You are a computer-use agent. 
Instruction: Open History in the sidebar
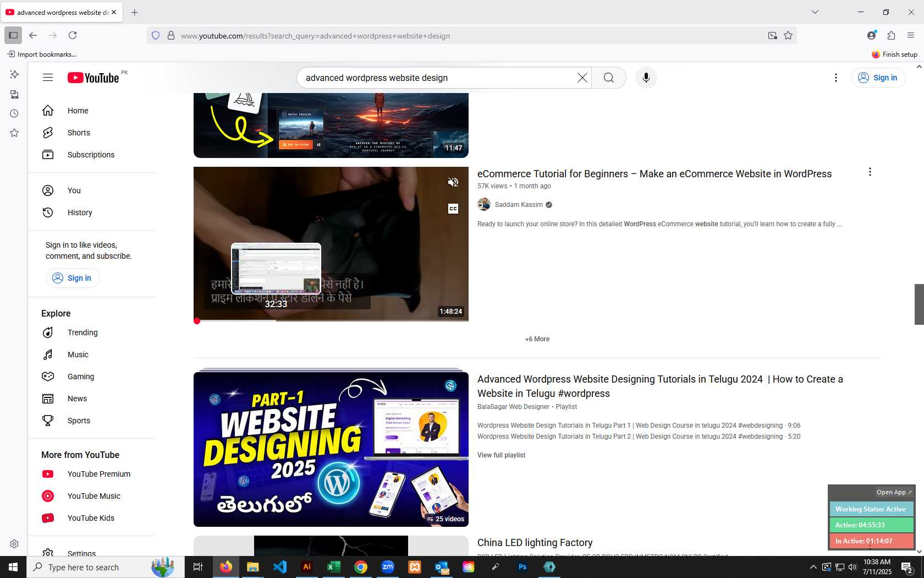(92, 212)
